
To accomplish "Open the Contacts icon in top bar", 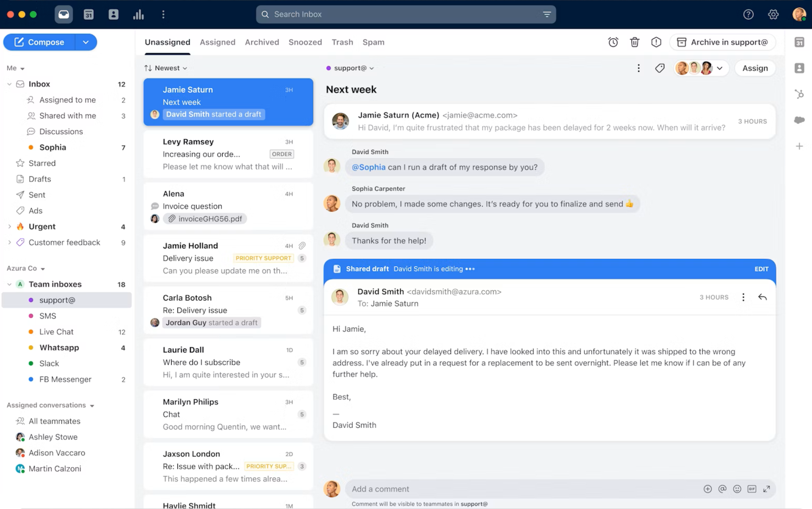I will click(x=114, y=14).
